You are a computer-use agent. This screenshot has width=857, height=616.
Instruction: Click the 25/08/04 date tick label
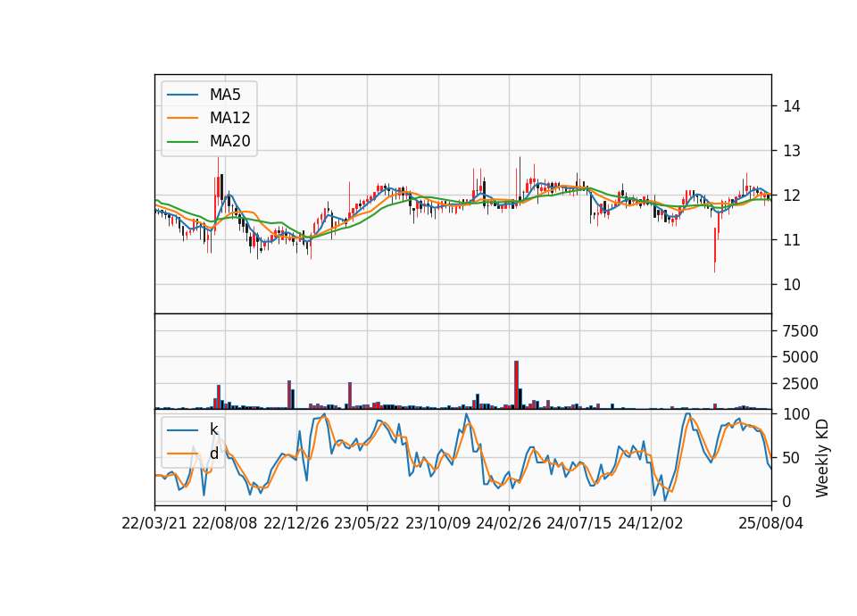[x=770, y=523]
